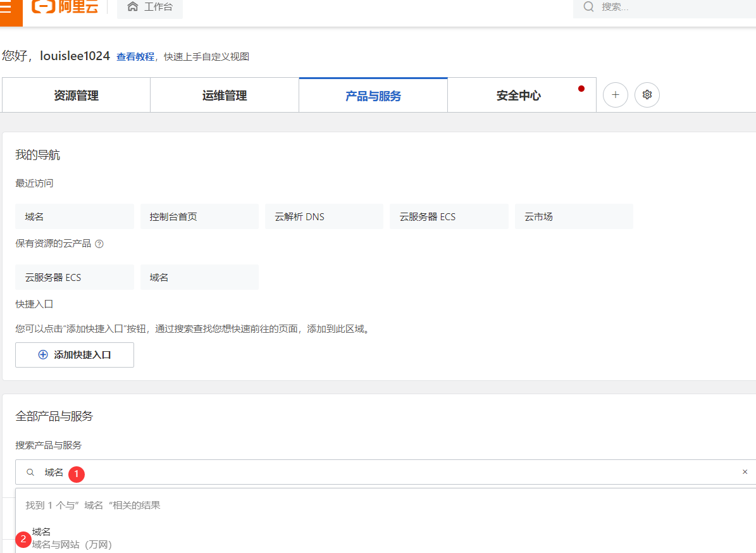Image resolution: width=756 pixels, height=553 pixels.
Task: Add a new view with plus icon
Action: pos(616,95)
